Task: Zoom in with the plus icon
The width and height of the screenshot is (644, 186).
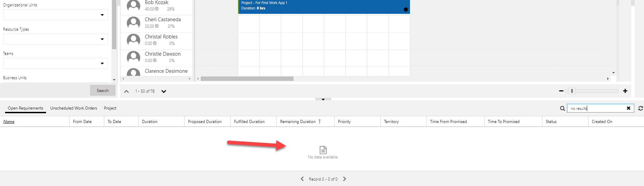Action: [x=625, y=91]
